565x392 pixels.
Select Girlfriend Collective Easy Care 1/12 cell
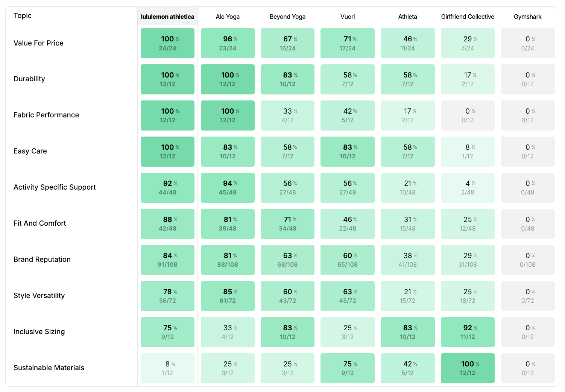(x=468, y=152)
